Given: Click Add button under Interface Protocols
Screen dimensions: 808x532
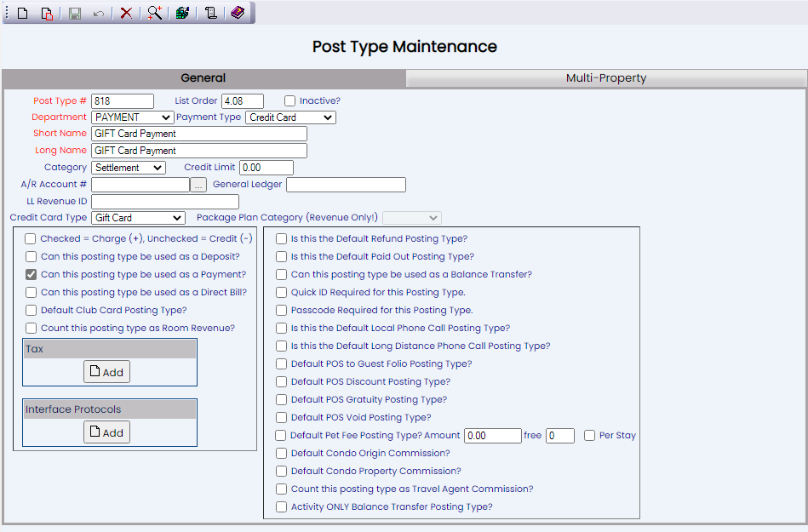Looking at the screenshot, I should click(x=106, y=432).
